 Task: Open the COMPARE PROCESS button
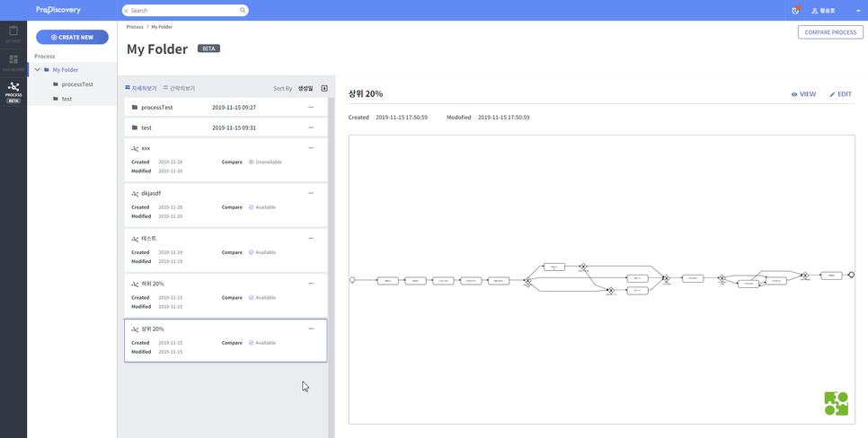[x=830, y=32]
